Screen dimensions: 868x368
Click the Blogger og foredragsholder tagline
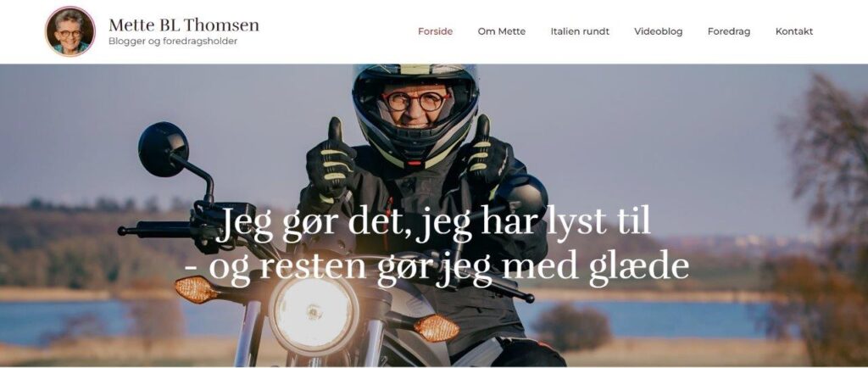173,42
